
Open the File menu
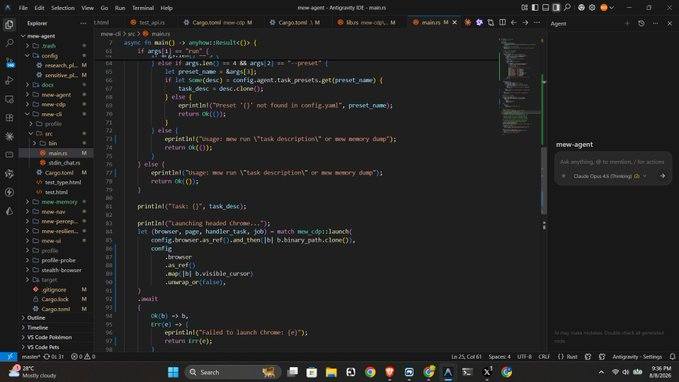coord(23,8)
